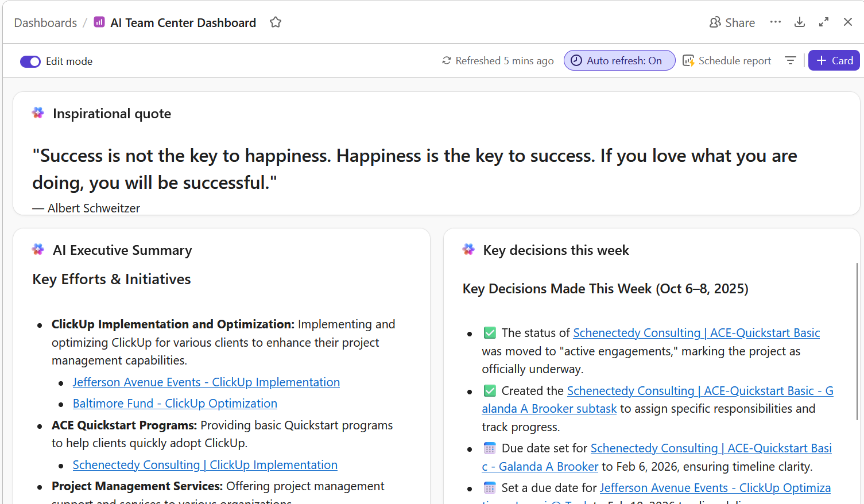Open the dashboard filter icon
This screenshot has width=864, height=504.
[791, 61]
